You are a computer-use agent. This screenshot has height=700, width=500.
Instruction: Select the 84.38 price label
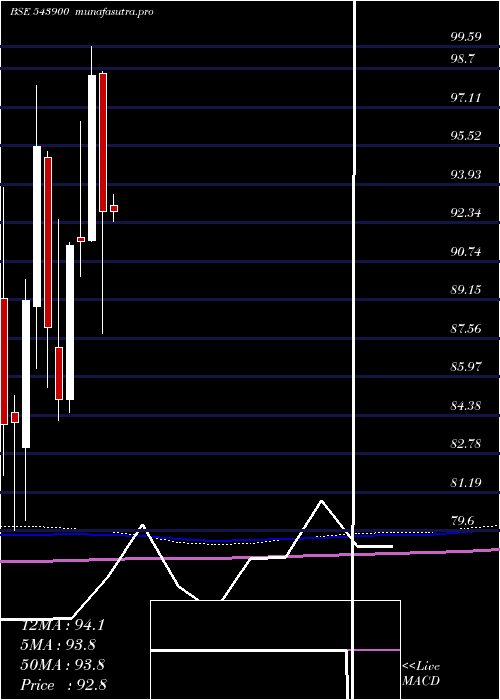click(x=466, y=406)
